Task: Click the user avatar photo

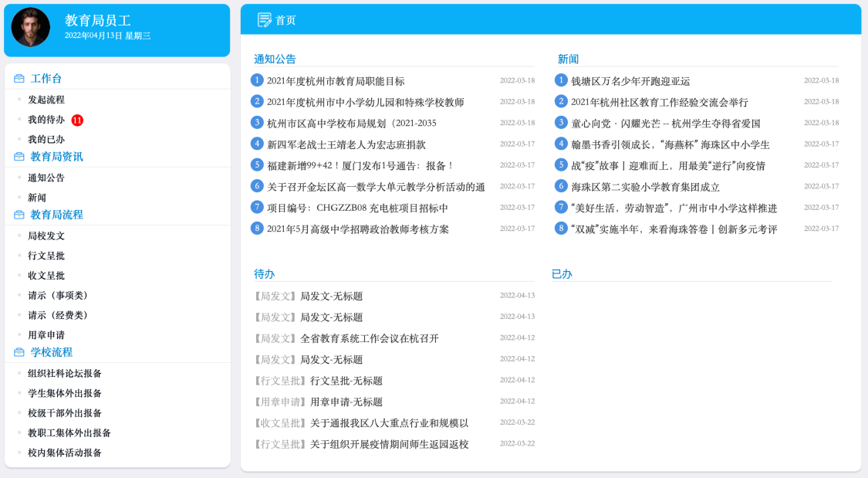Action: coord(31,27)
